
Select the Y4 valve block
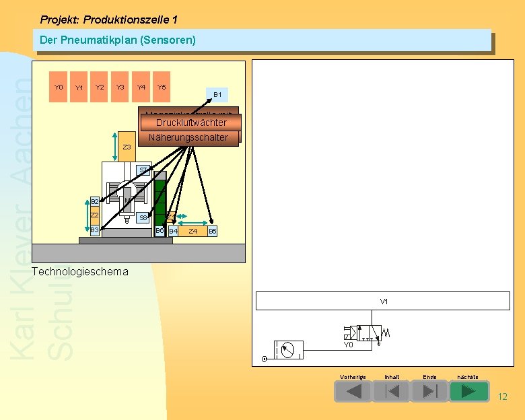pyautogui.click(x=141, y=87)
